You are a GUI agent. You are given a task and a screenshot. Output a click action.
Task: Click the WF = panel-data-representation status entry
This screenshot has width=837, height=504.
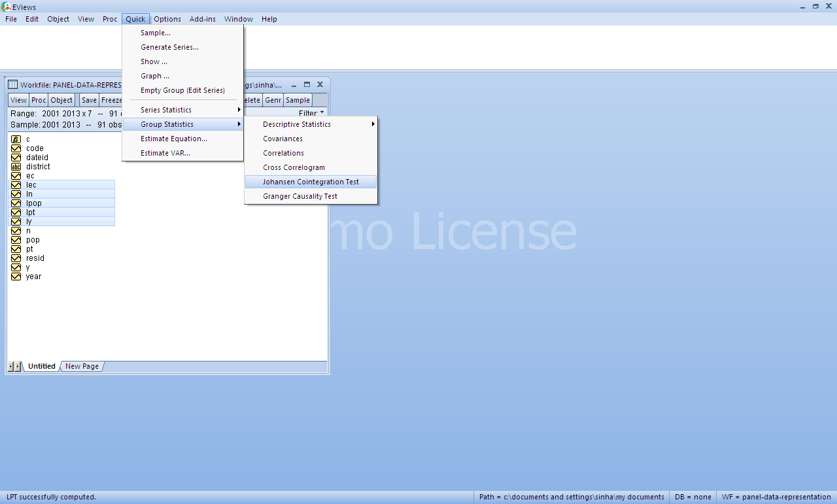[x=776, y=497]
